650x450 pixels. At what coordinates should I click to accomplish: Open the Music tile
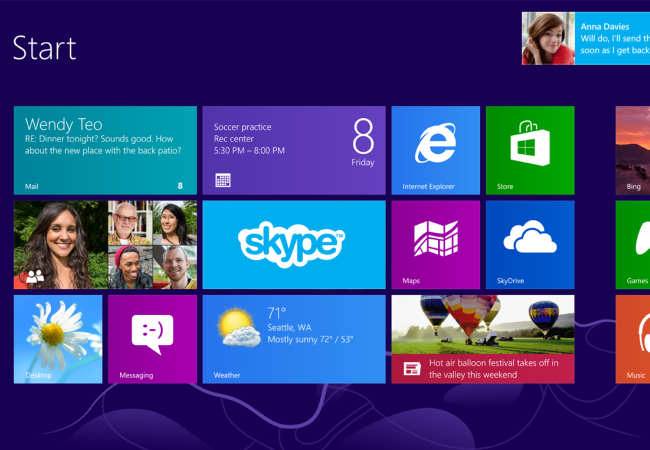pos(633,339)
